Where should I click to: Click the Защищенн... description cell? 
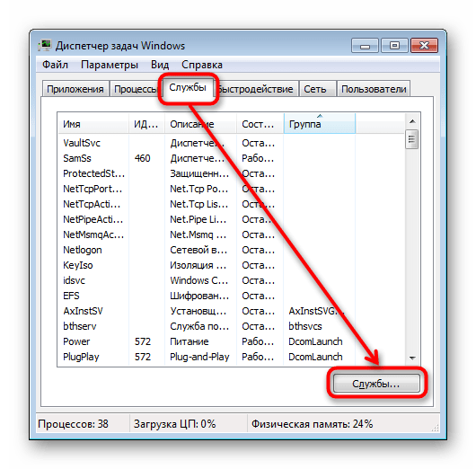click(x=199, y=173)
